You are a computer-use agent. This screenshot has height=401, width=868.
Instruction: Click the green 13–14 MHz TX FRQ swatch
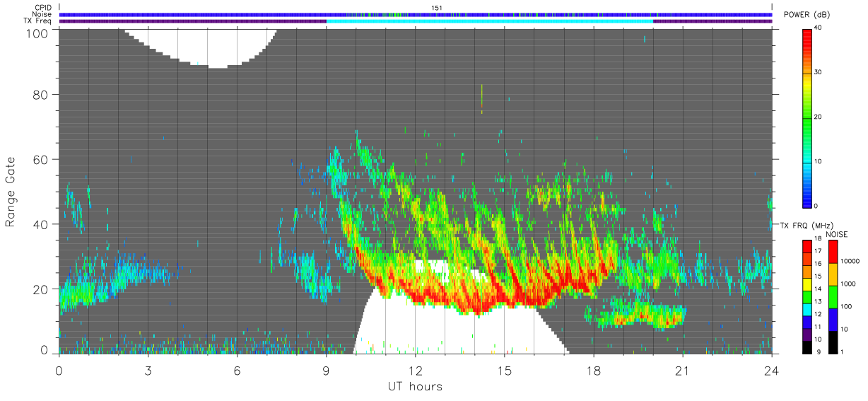tap(808, 296)
